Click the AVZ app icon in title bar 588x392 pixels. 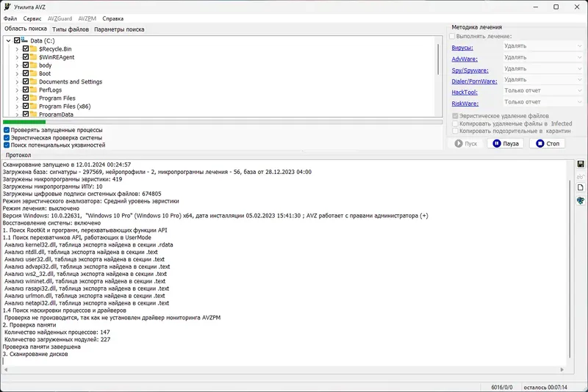click(7, 7)
